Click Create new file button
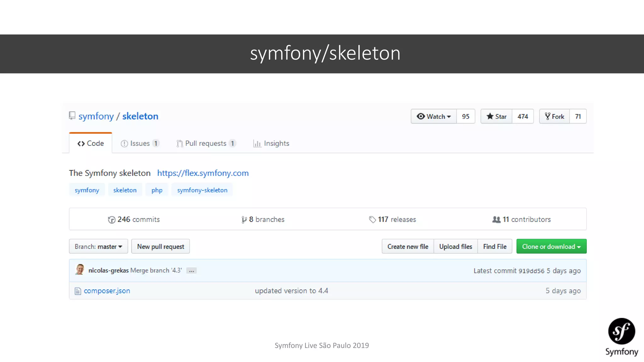Viewport: 644px width, 362px height. tap(408, 246)
